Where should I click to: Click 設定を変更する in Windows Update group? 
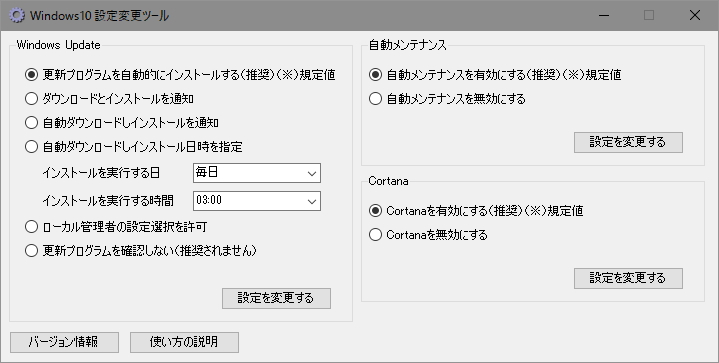coord(276,298)
